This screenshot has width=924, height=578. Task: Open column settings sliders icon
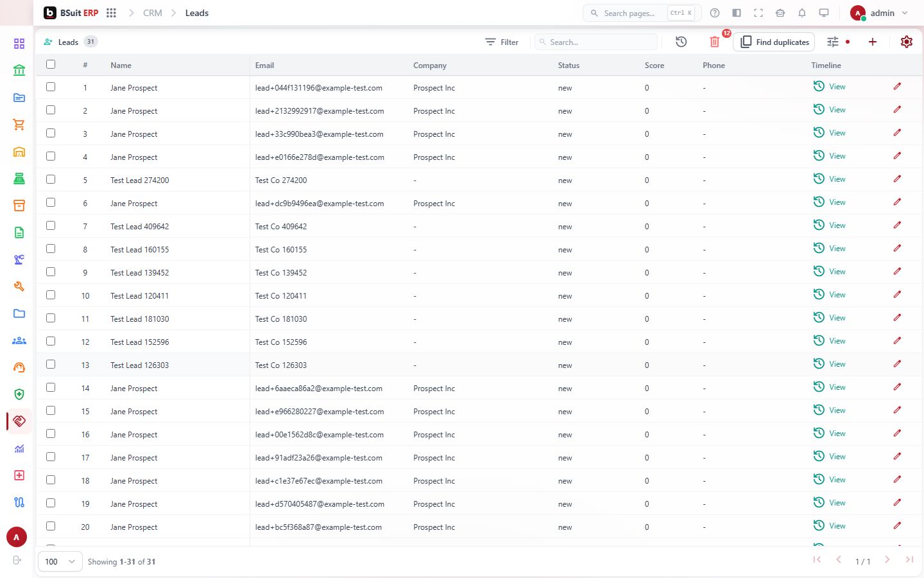(833, 42)
